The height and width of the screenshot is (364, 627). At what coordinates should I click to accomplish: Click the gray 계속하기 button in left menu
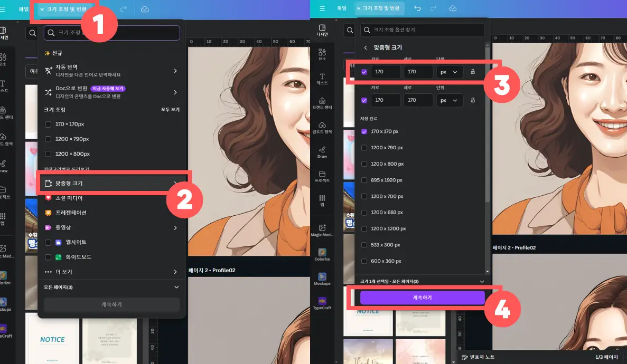[x=111, y=304]
